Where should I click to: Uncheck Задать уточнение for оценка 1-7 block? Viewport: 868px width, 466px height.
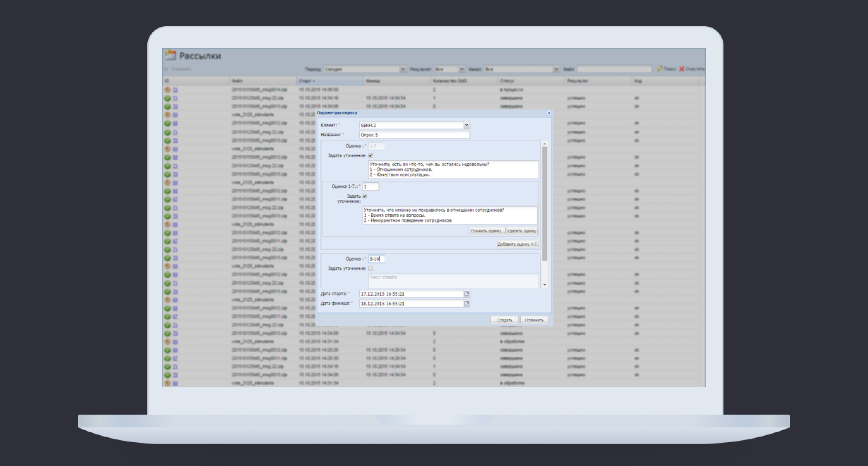(x=371, y=155)
